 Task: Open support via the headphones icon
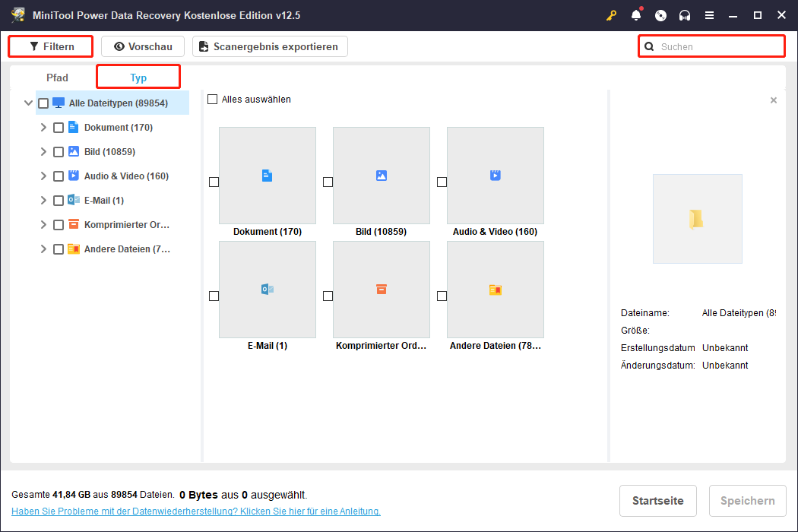[x=685, y=16]
